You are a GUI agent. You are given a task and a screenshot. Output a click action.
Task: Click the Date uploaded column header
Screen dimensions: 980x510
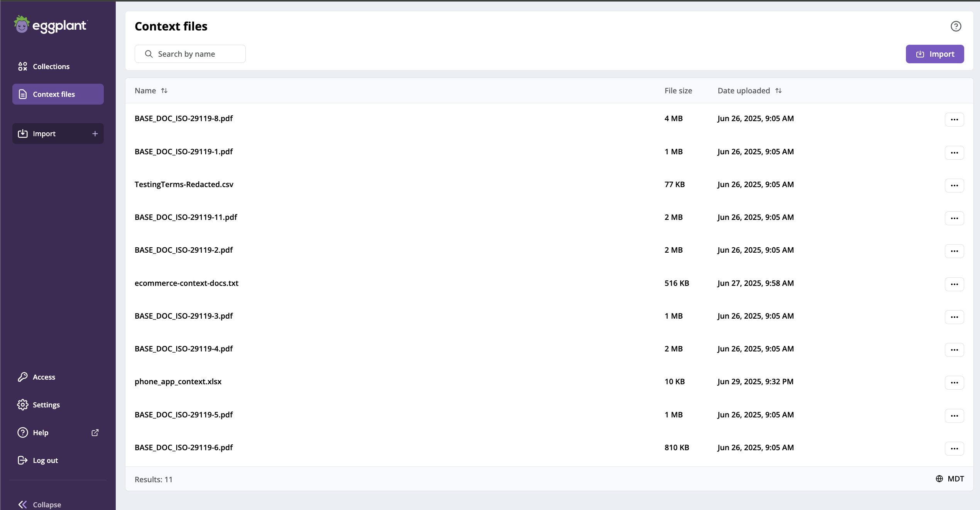tap(743, 91)
